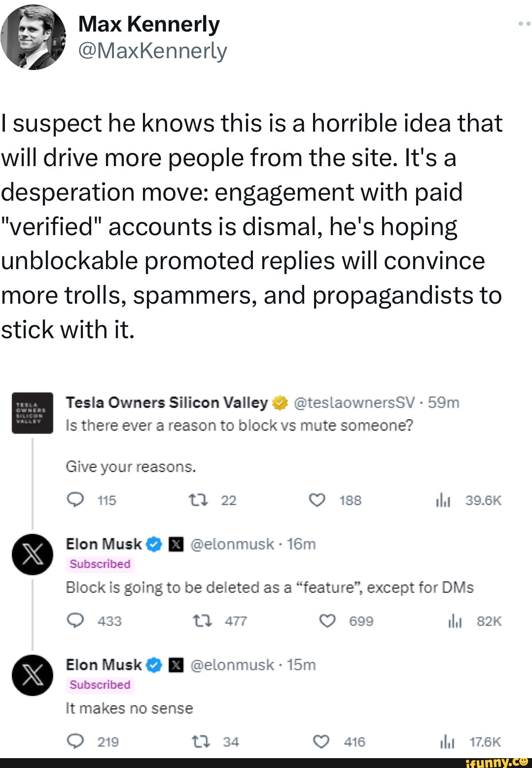View analytics icon showing 39.6K views
This screenshot has height=768, width=532.
pyautogui.click(x=443, y=501)
